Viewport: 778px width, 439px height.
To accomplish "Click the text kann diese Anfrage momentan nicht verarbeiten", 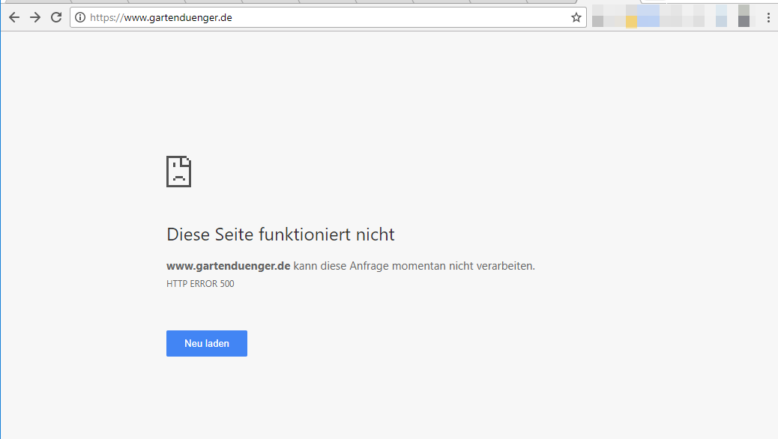I will [414, 266].
